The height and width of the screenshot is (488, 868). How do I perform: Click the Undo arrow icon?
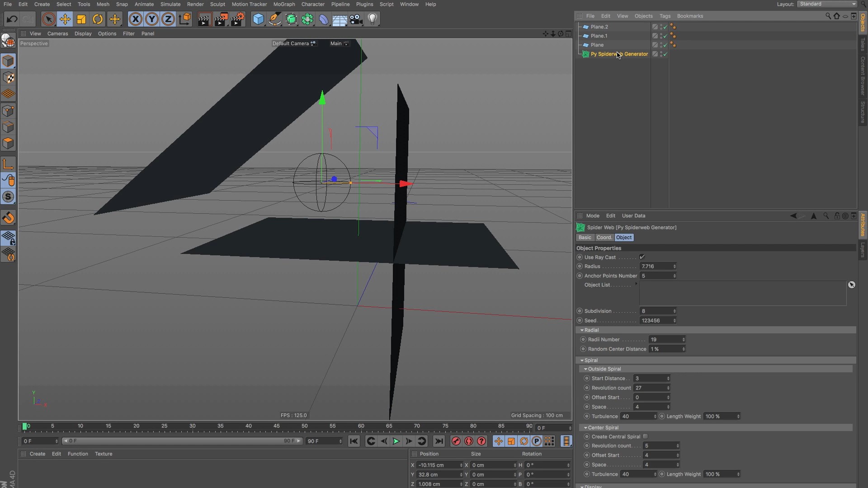tap(12, 19)
